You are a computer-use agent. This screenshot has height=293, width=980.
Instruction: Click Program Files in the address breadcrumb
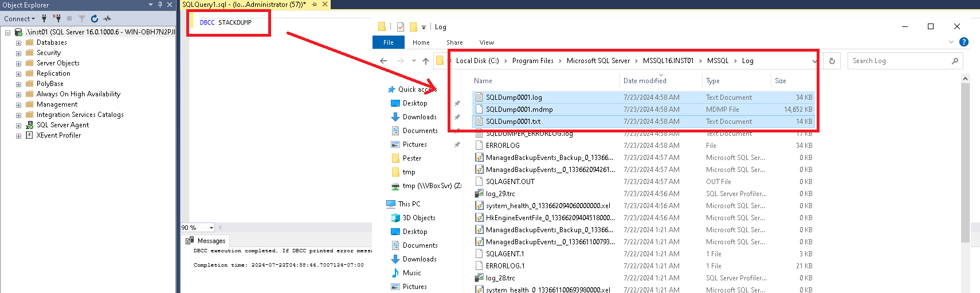(532, 61)
